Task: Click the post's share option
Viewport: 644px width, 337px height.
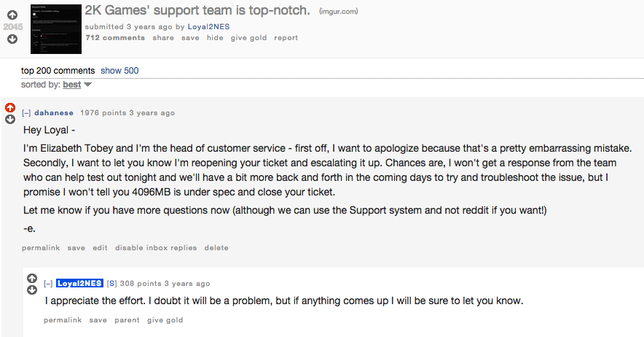Action: click(x=163, y=38)
